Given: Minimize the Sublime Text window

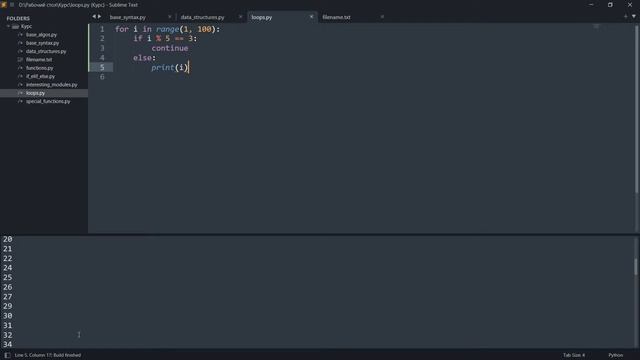Looking at the screenshot, I should (x=591, y=5).
